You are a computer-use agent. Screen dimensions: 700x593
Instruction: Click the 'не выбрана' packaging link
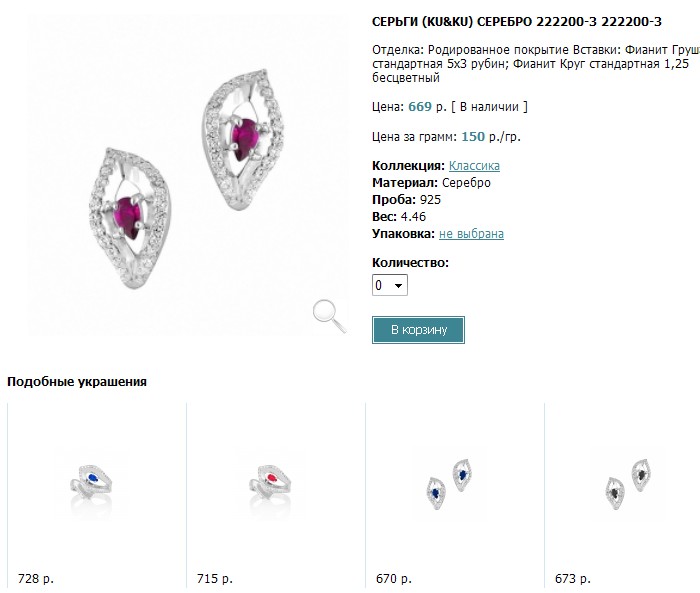click(x=471, y=234)
